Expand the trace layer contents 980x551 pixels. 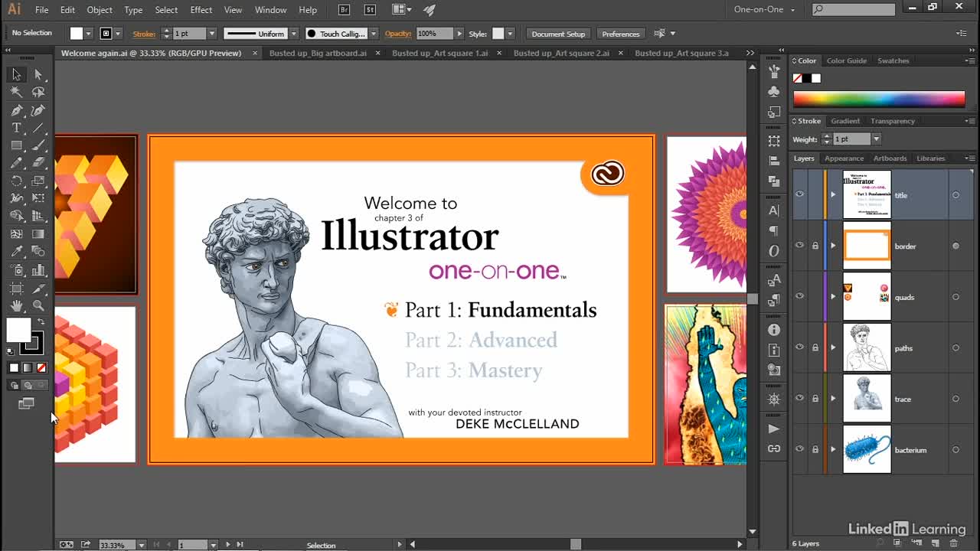click(833, 399)
